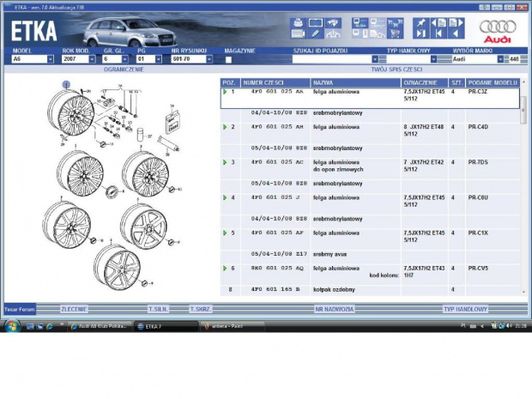
Task: Click the OZNACZENIE column header
Action: tap(425, 82)
